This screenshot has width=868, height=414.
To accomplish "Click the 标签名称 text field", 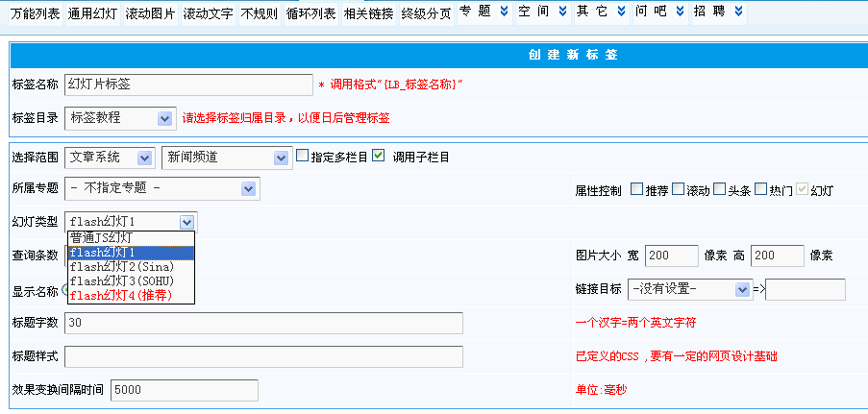I will [x=188, y=85].
